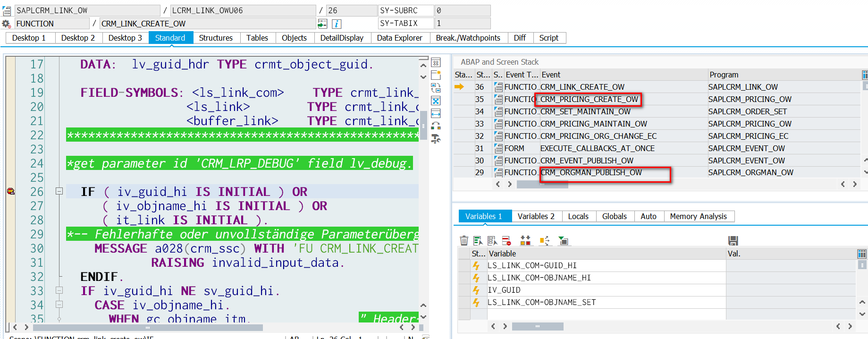Viewport: 868px width, 339px height.
Task: Click the SY-SUBRC value field
Action: [462, 10]
